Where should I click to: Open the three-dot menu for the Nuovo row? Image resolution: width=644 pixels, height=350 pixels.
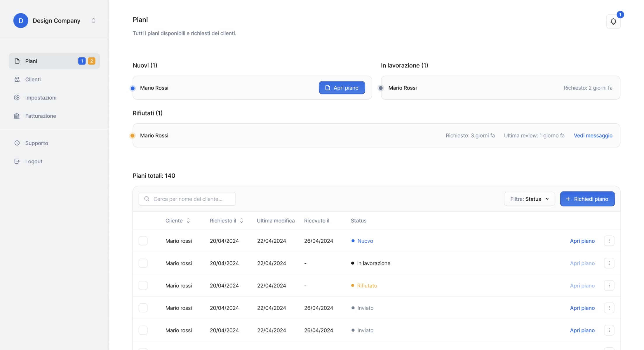(x=609, y=241)
